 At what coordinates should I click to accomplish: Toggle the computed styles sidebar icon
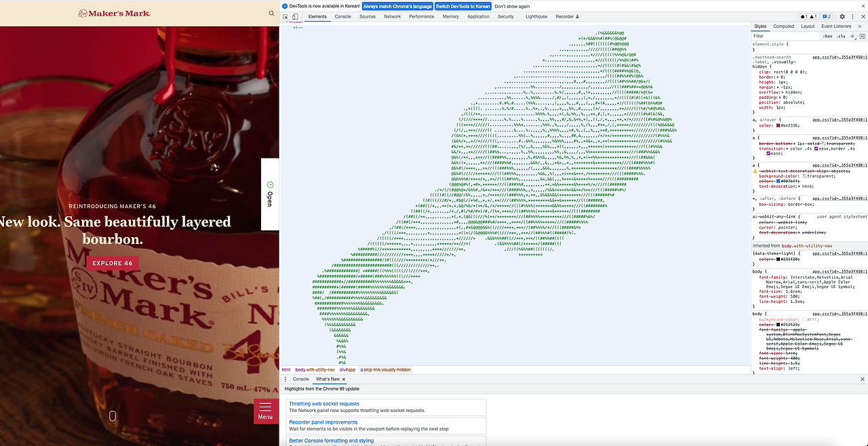tap(862, 36)
